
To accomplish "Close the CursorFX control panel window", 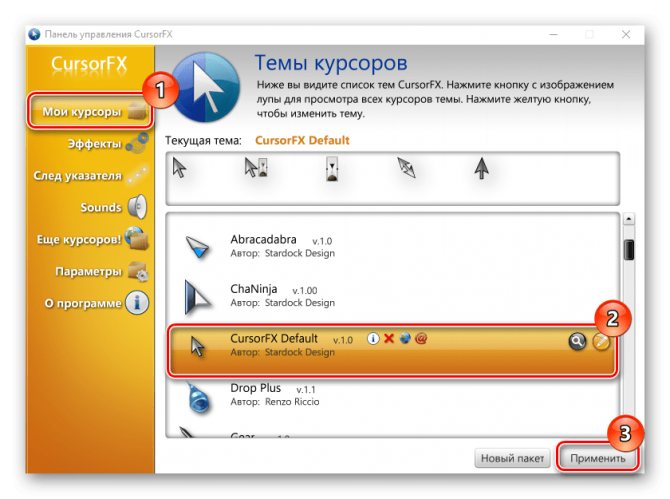I will pos(626,35).
